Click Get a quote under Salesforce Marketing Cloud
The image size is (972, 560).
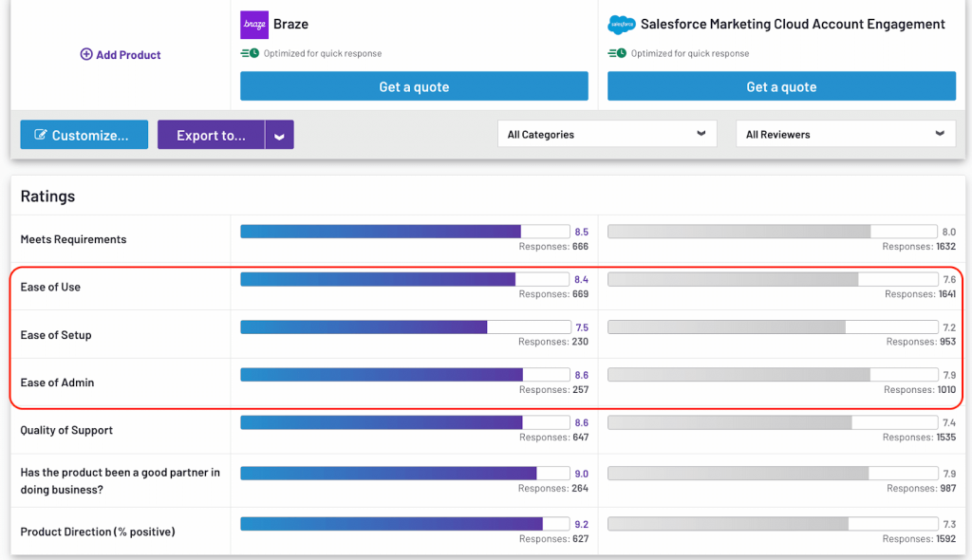coord(780,85)
